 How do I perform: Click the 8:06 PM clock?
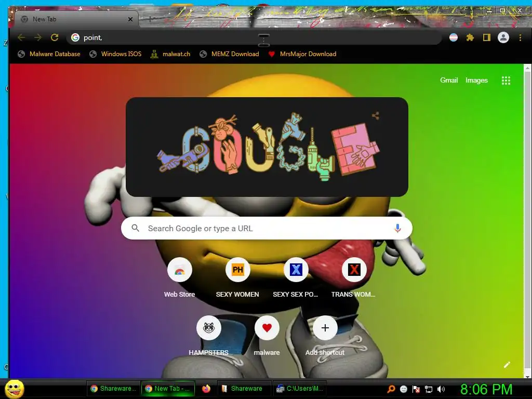pyautogui.click(x=486, y=390)
